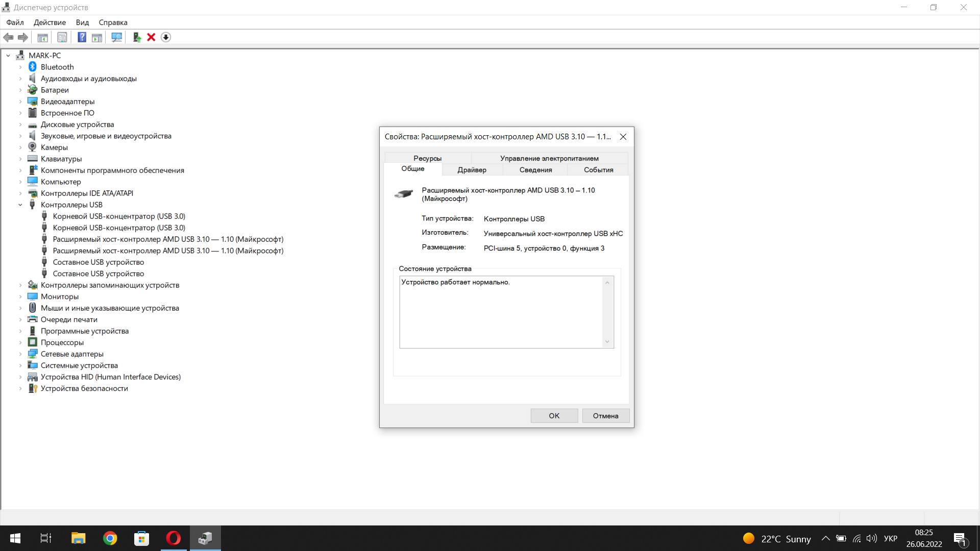Click the red X uninstall device icon

151,37
